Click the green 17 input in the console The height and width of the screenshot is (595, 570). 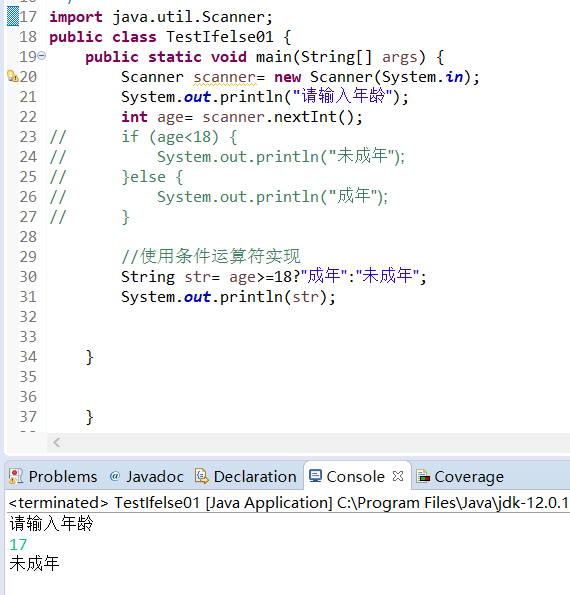point(18,545)
